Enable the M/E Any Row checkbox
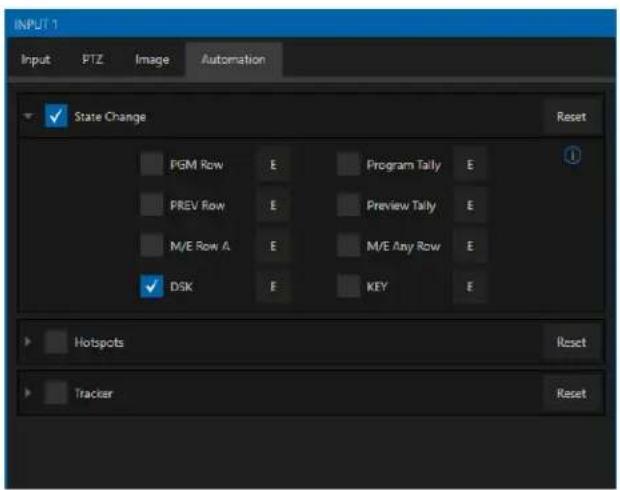This screenshot has width=620, height=490. pos(348,246)
